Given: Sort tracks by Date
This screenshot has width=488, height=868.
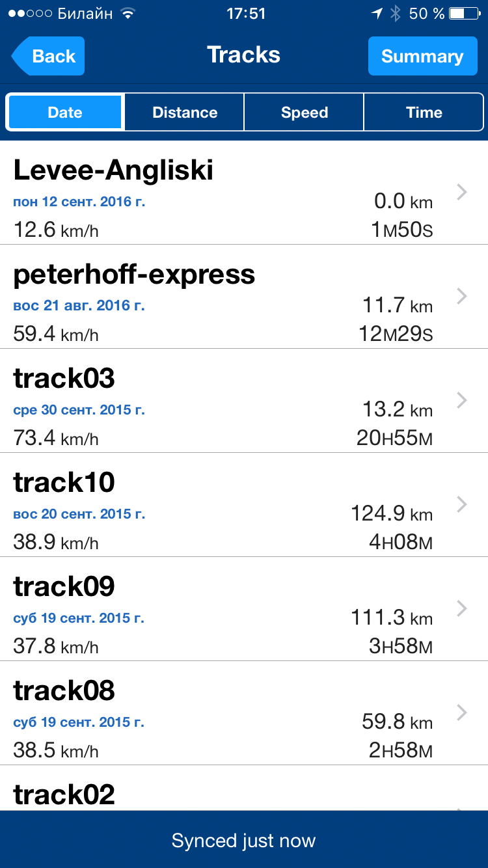Looking at the screenshot, I should pos(65,113).
